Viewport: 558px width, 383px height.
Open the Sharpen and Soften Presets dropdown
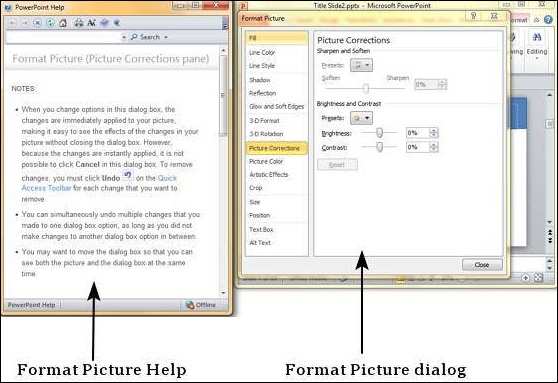(x=361, y=65)
